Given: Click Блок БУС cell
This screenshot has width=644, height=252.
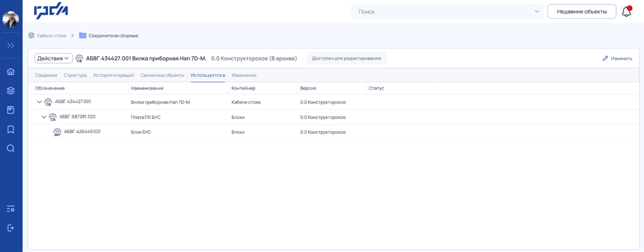Looking at the screenshot, I should coord(141,132).
